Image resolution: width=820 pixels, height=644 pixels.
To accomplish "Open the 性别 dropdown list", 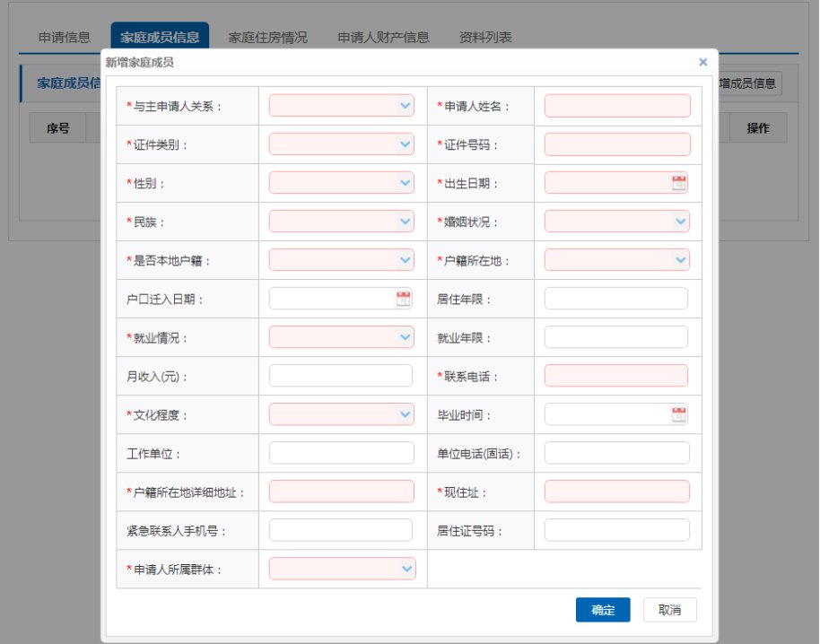I will 342,183.
